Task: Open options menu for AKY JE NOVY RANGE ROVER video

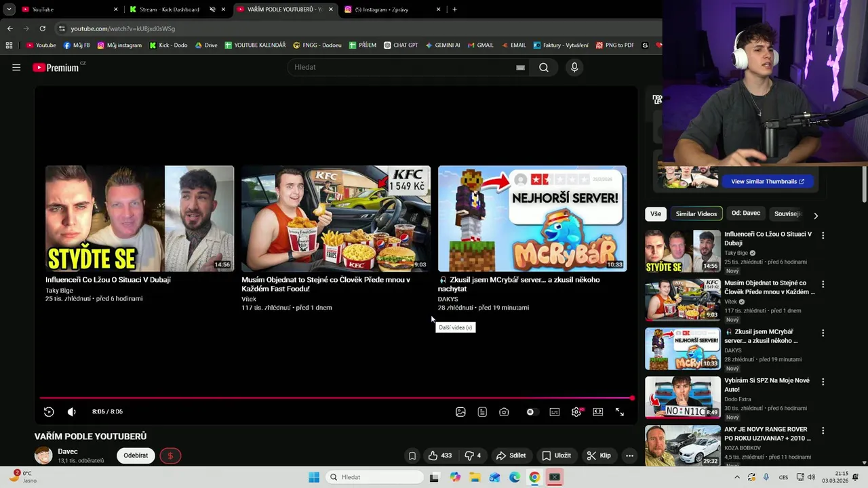Action: pyautogui.click(x=823, y=431)
